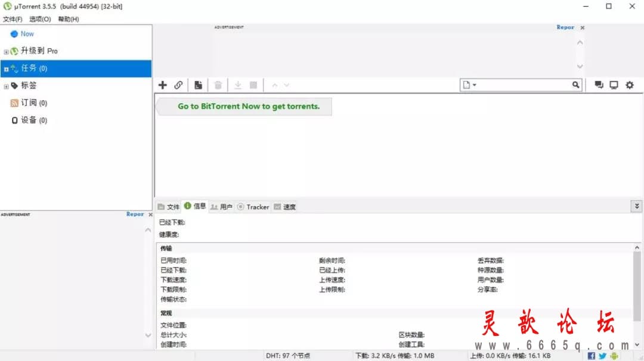This screenshot has height=361, width=644.
Task: Expand the 标签 tree node
Action: 6,86
